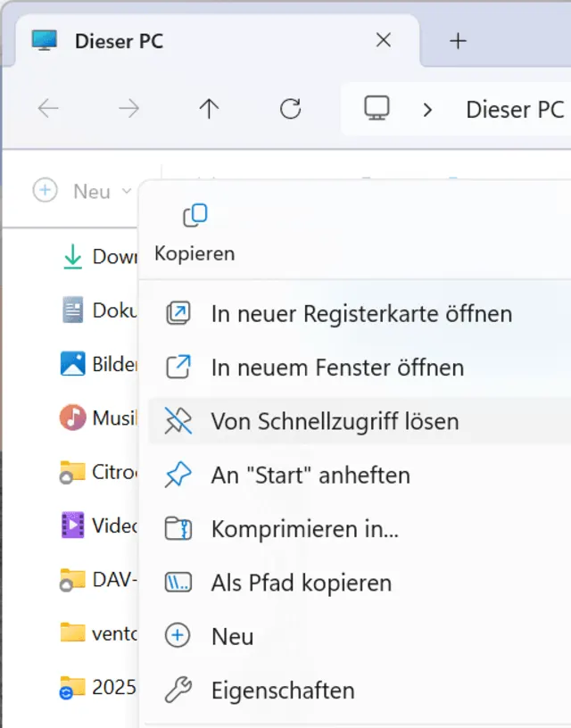Close the Dieser PC tab
571x728 pixels.
[384, 41]
